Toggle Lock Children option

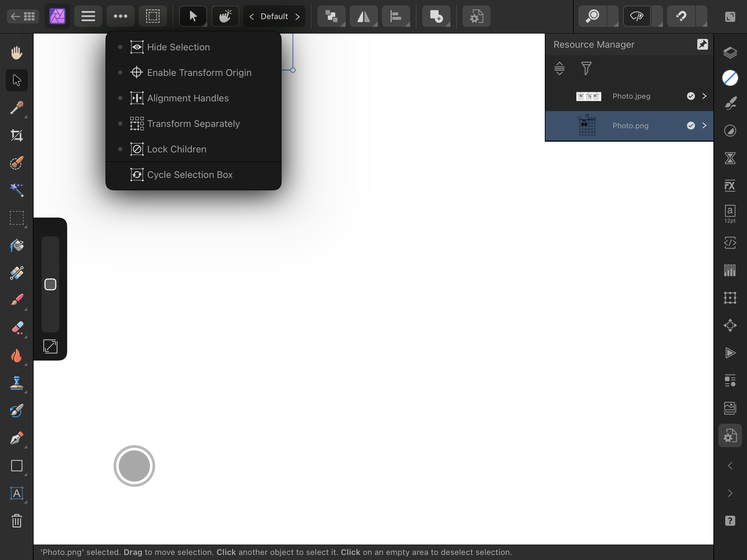176,149
